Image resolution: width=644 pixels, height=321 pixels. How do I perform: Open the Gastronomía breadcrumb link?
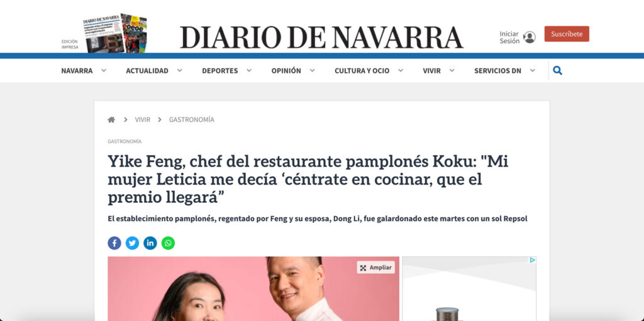point(191,120)
